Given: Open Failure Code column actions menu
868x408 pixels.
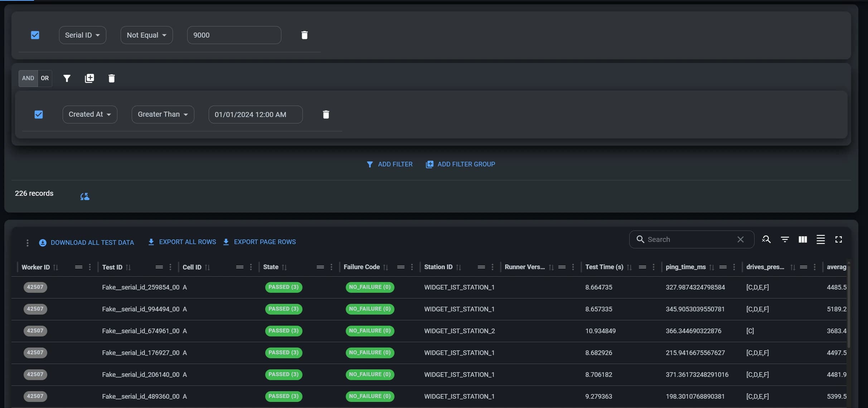Looking at the screenshot, I should [x=412, y=267].
